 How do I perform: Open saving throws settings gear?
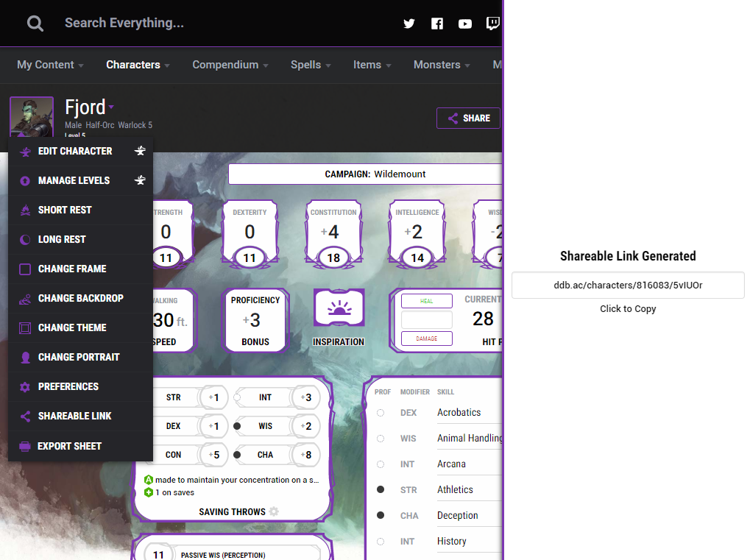point(274,511)
